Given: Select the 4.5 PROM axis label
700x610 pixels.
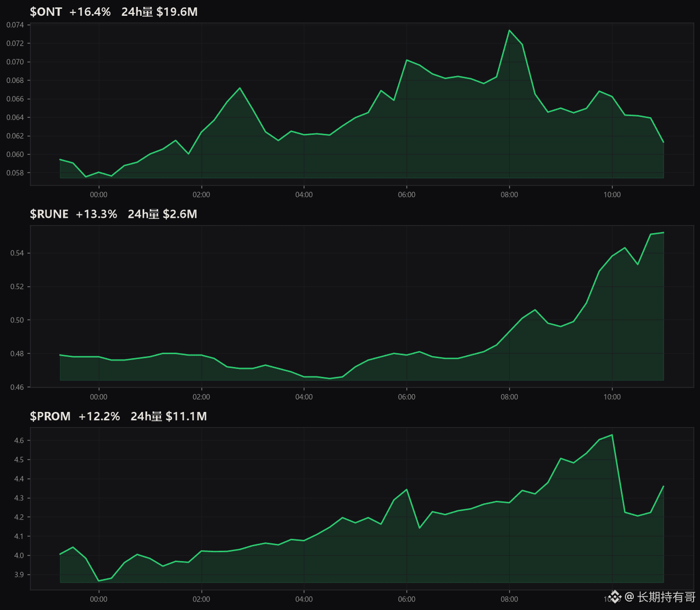Looking at the screenshot, I should pyautogui.click(x=19, y=460).
